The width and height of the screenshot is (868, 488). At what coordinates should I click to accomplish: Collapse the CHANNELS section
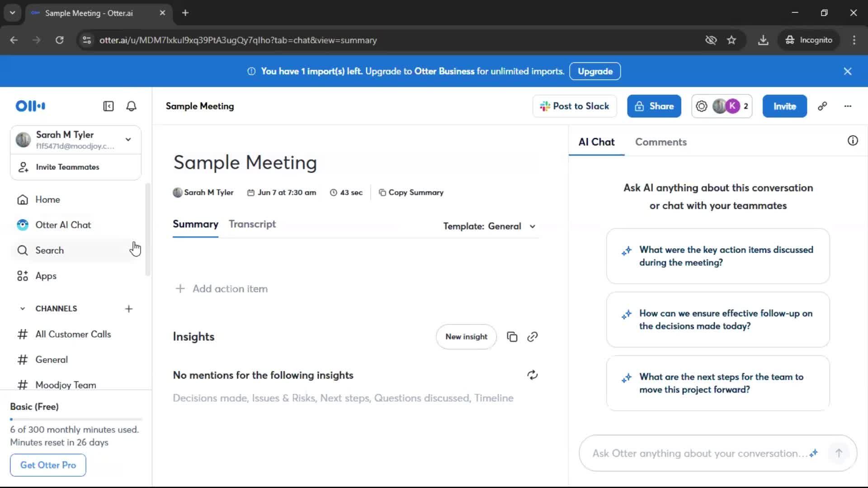[x=23, y=309]
